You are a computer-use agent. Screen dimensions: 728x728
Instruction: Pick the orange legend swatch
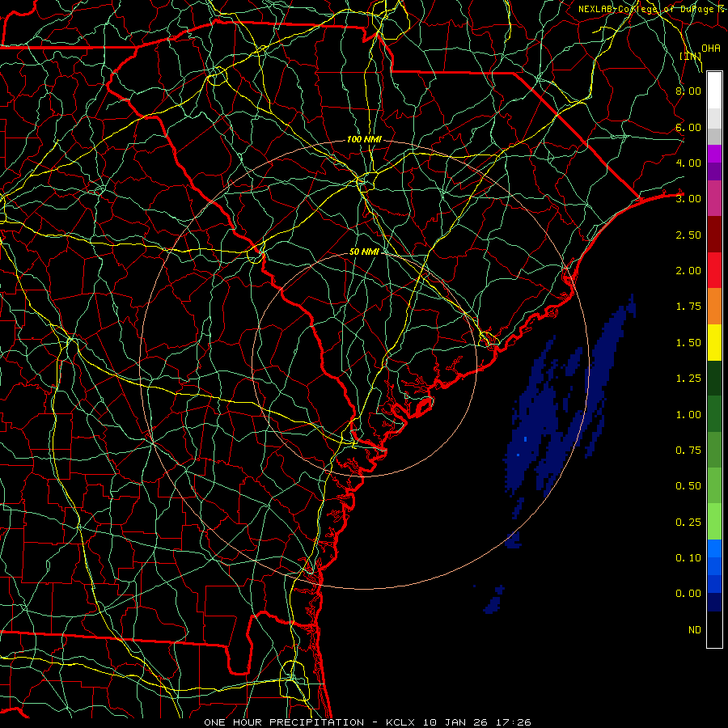714,307
